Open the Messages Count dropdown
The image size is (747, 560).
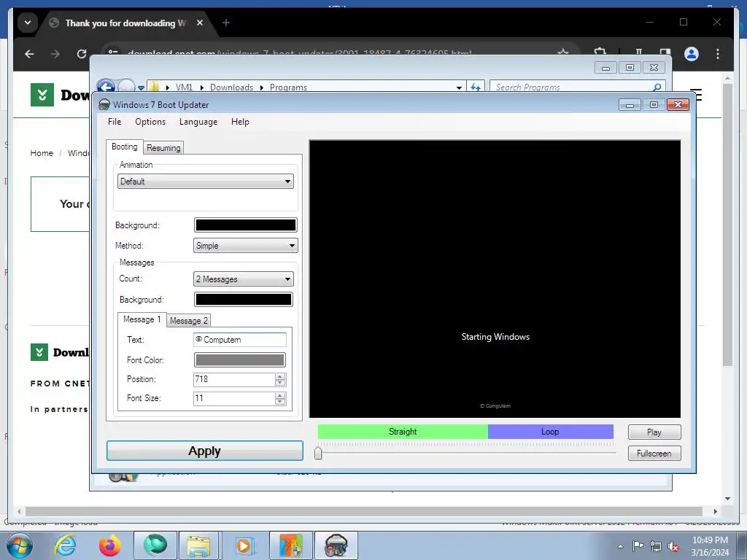click(244, 279)
